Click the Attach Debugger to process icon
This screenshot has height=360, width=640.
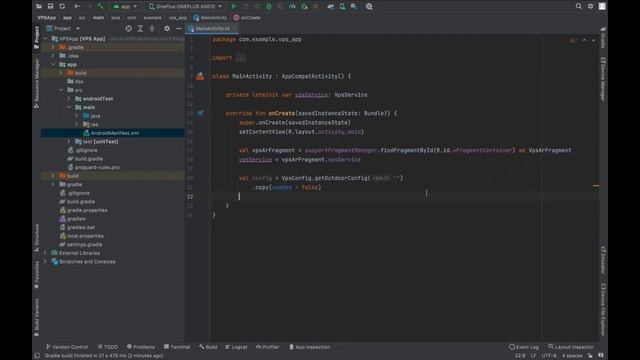coord(304,7)
